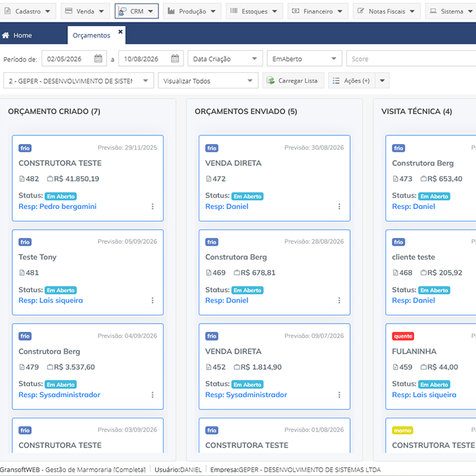476x476 pixels.
Task: Open the Cadastro menu
Action: tap(28, 12)
